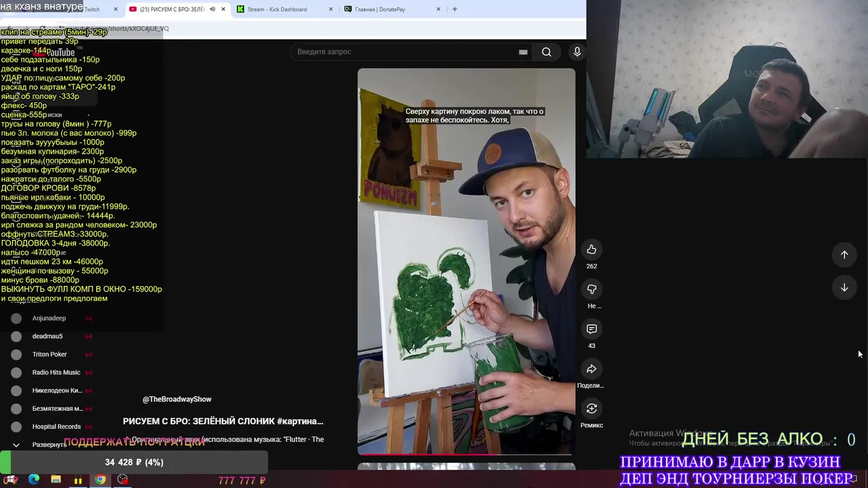Click the yellow padlock taskbar icon
The image size is (868, 488).
[78, 479]
